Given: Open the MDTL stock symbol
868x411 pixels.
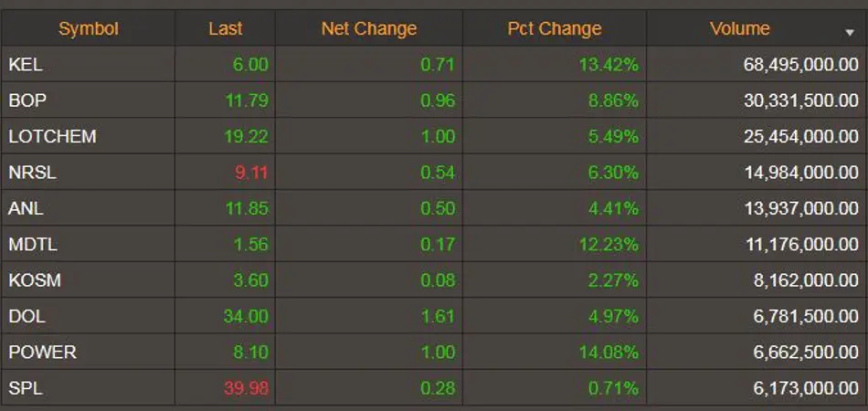Looking at the screenshot, I should click(31, 245).
